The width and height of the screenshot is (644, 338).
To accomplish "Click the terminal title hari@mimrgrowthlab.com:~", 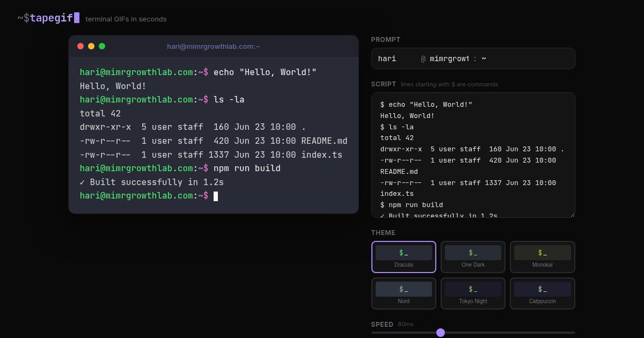I will pyautogui.click(x=214, y=46).
